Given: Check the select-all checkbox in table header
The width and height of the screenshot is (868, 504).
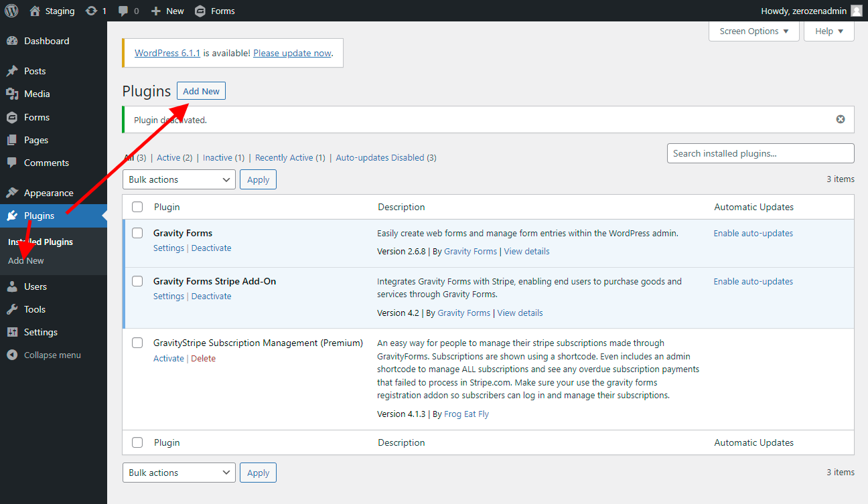Looking at the screenshot, I should pyautogui.click(x=137, y=207).
